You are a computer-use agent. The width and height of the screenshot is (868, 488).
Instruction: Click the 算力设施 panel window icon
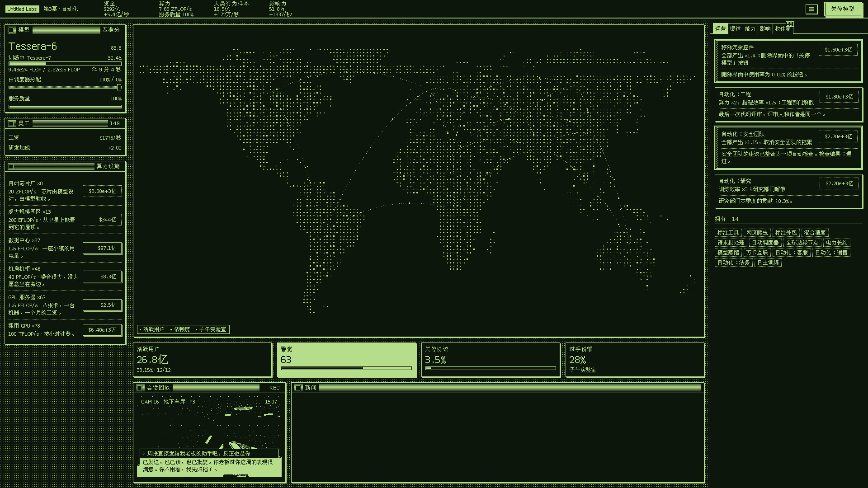pos(11,166)
